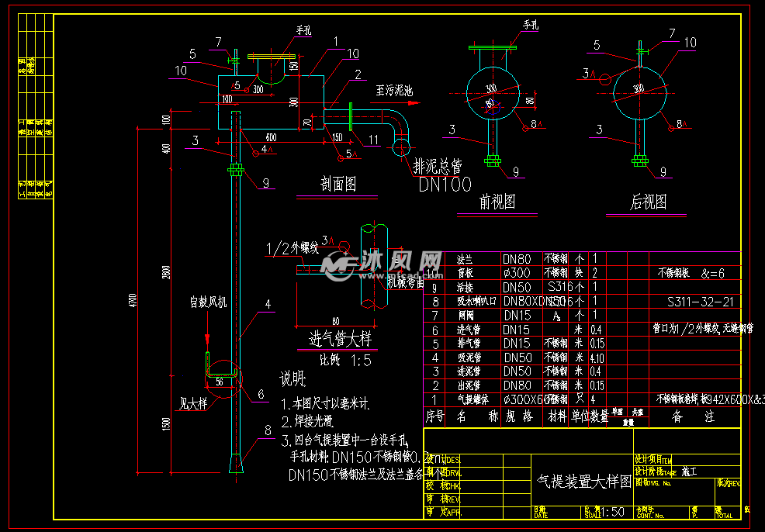Click the '2600' vertical dimension
Screen dimensions: 765x532
click(x=166, y=272)
